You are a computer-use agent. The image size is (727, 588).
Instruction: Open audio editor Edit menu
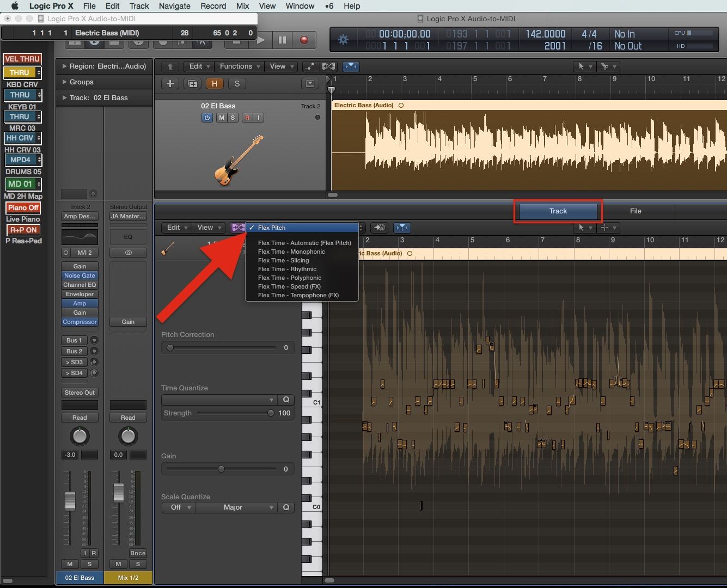[x=176, y=228]
